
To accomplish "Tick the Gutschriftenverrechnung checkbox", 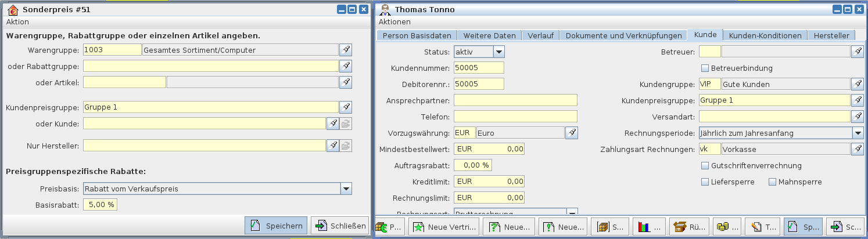I will tap(705, 166).
